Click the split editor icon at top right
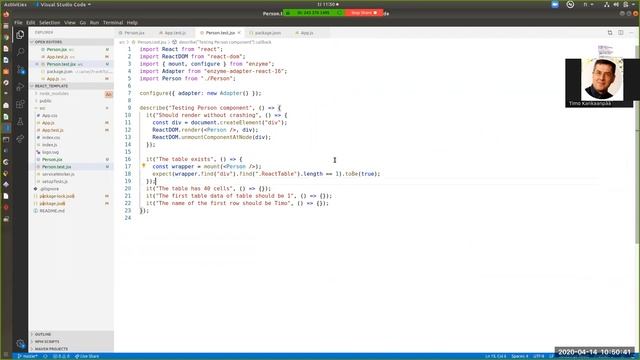Viewport: 640px width, 360px height. 620,33
